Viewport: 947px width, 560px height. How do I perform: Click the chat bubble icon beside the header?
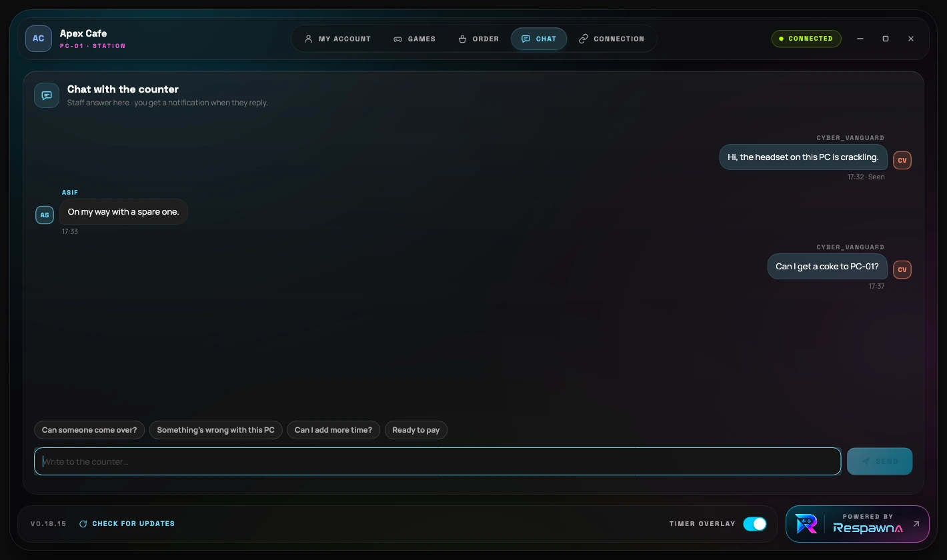47,95
